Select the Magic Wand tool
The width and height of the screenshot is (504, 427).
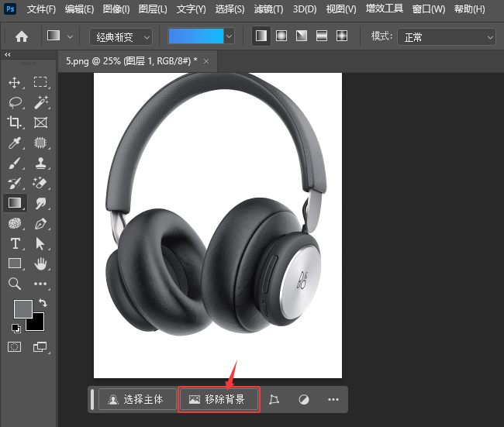click(41, 102)
